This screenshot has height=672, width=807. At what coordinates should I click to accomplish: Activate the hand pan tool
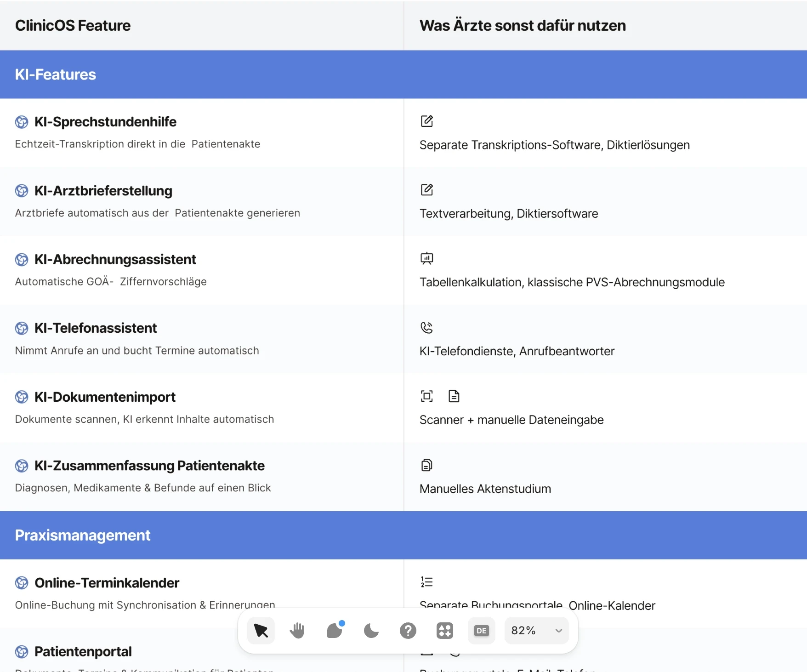point(297,630)
